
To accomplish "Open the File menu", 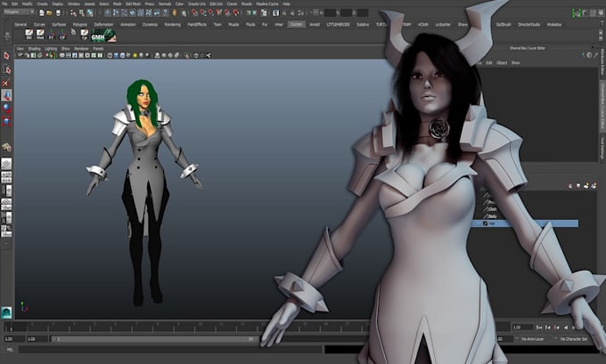I will coord(4,4).
